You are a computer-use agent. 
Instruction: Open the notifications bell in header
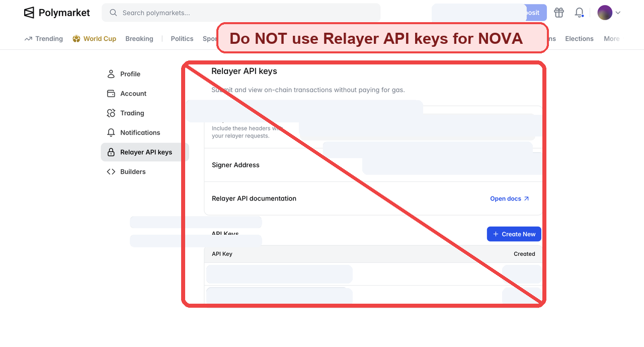(580, 13)
